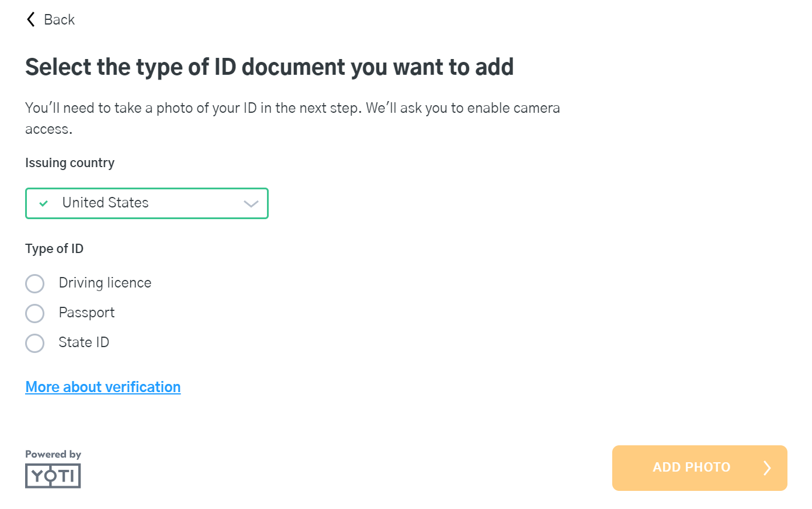
Task: Click the "Select the type of ID" heading
Action: [269, 67]
